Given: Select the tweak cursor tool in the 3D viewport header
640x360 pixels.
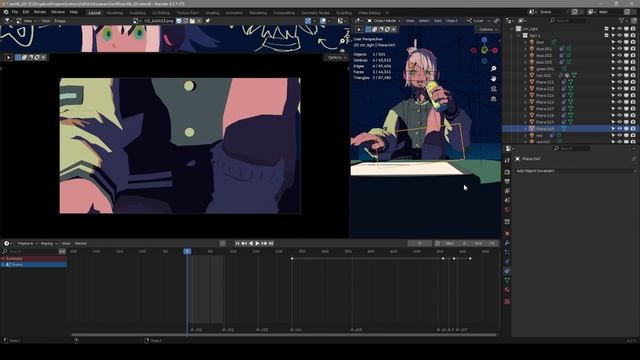Looking at the screenshot, I should click(359, 29).
